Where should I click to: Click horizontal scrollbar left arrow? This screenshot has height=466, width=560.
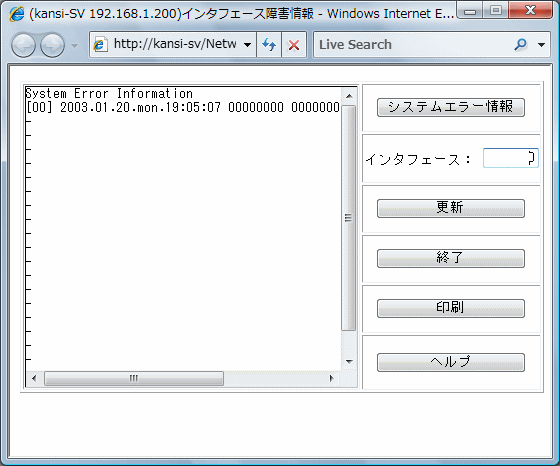pos(34,378)
